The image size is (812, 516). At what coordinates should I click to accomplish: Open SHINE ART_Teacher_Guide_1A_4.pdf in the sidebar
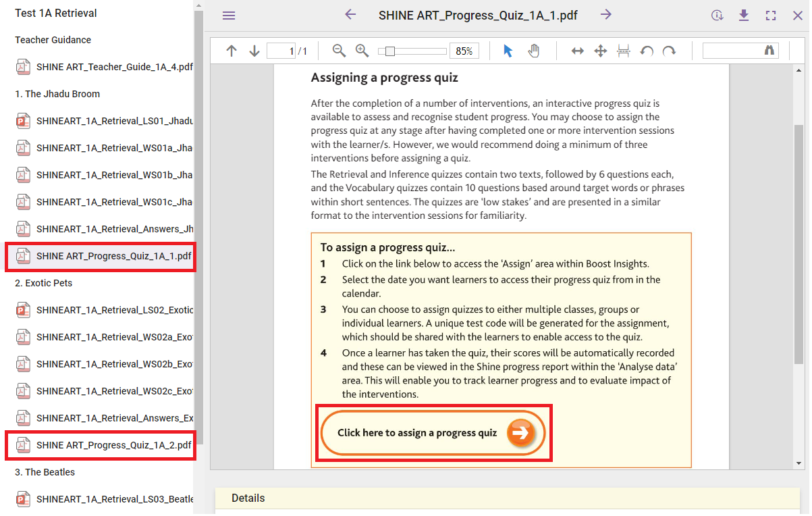(x=113, y=67)
